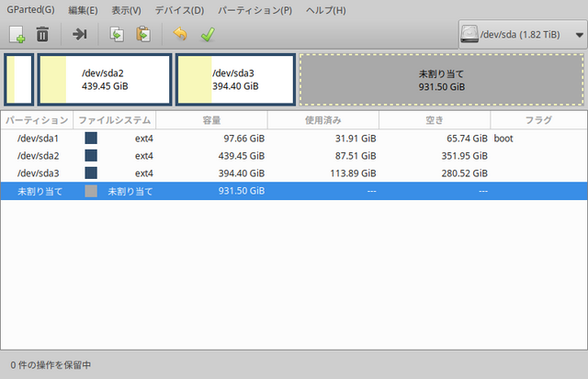Viewport: 588px width, 379px height.
Task: Open the デバイス(D) menu
Action: point(180,10)
